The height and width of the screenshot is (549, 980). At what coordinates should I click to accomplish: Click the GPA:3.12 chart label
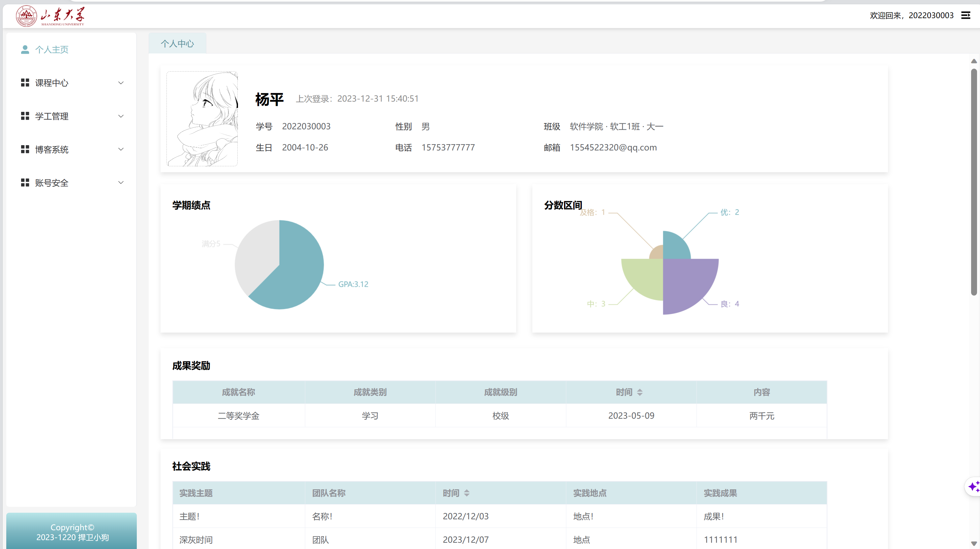pos(353,284)
